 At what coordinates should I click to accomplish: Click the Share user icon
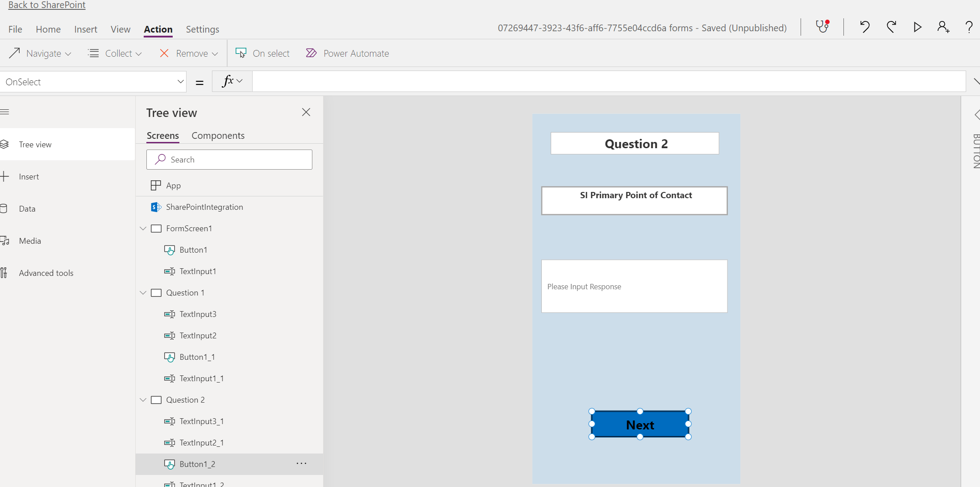tap(943, 27)
